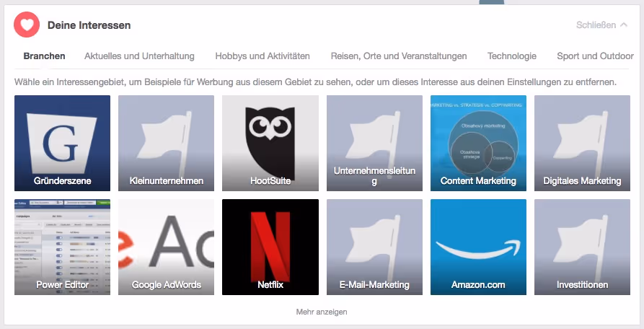644x329 pixels.
Task: Open the Content Marketing tile
Action: tap(478, 143)
